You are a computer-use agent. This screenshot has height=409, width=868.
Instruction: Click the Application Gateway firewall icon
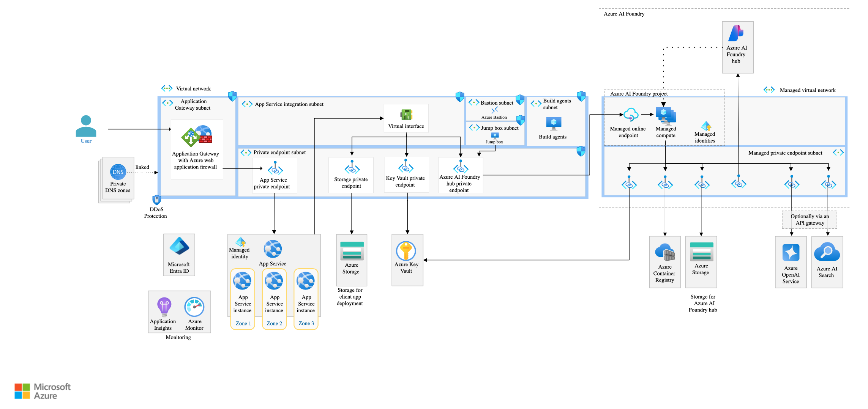tap(197, 136)
